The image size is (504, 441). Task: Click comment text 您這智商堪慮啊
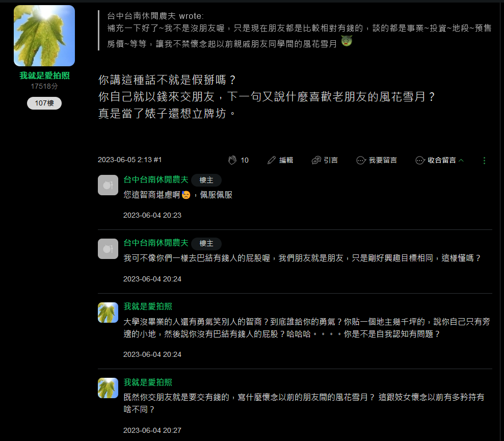click(x=152, y=195)
